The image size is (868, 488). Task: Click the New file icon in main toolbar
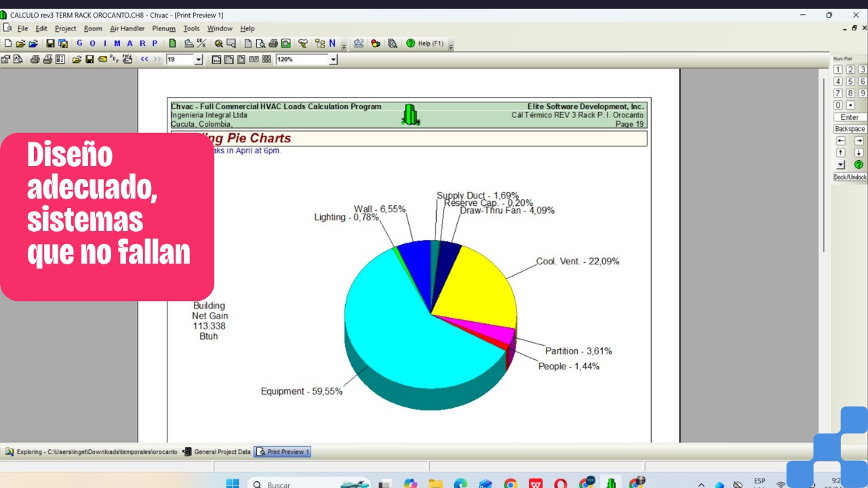[8, 43]
